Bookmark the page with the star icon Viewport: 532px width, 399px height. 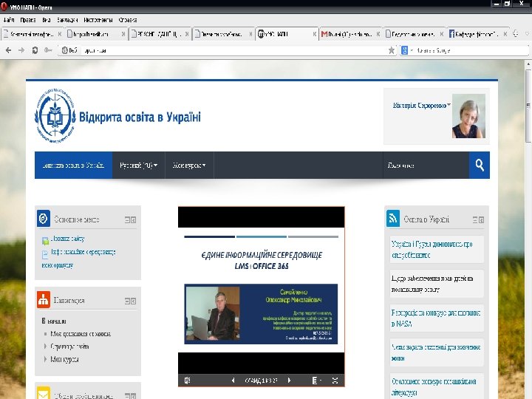click(391, 50)
